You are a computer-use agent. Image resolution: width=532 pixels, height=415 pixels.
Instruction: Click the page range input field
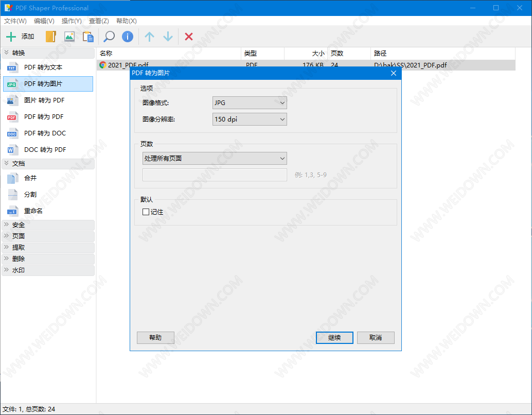pos(215,175)
